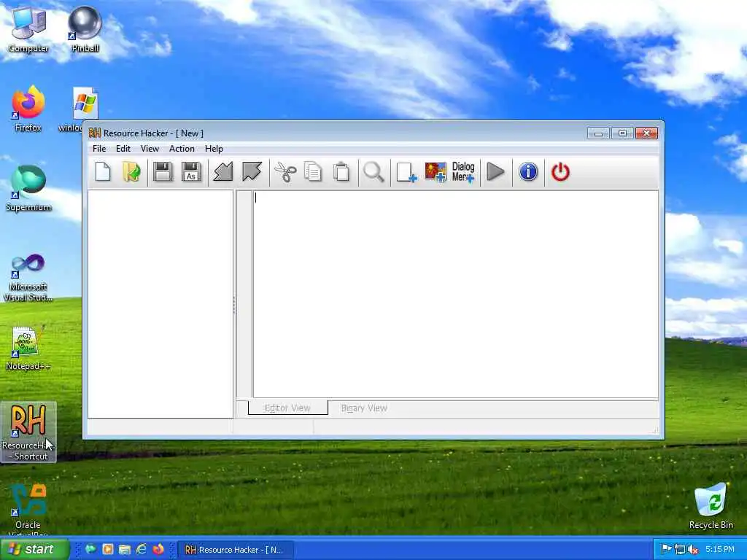Open the View menu
The height and width of the screenshot is (560, 747).
(x=150, y=149)
